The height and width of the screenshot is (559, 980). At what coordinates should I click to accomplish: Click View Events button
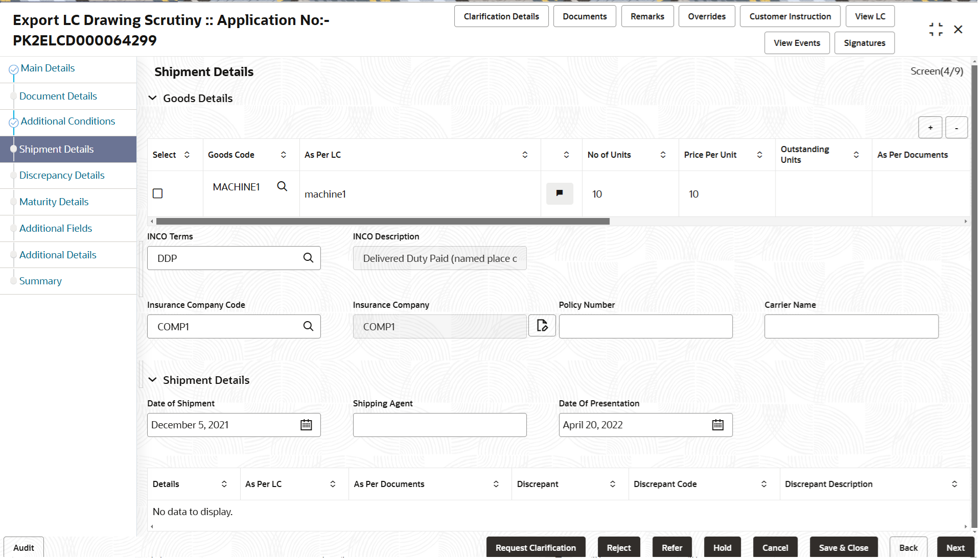point(797,43)
